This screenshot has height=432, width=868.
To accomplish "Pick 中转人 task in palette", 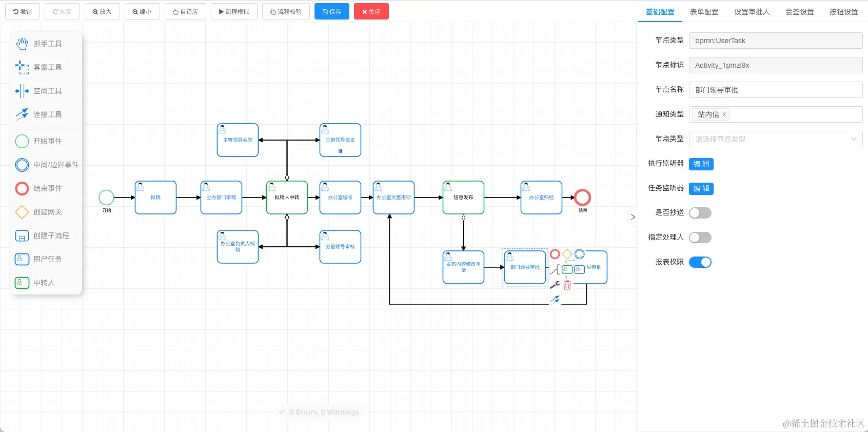I will pyautogui.click(x=35, y=283).
